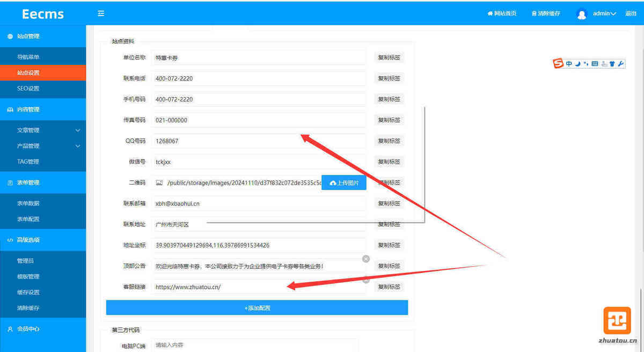This screenshot has height=352, width=644.
Task: Click 复制标签 for 联系电话
Action: (x=389, y=78)
